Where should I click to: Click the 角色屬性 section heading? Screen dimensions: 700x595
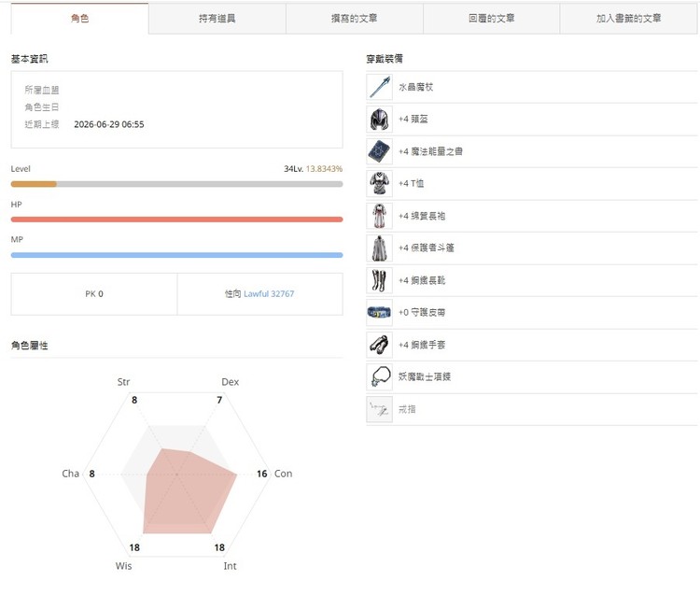click(30, 346)
